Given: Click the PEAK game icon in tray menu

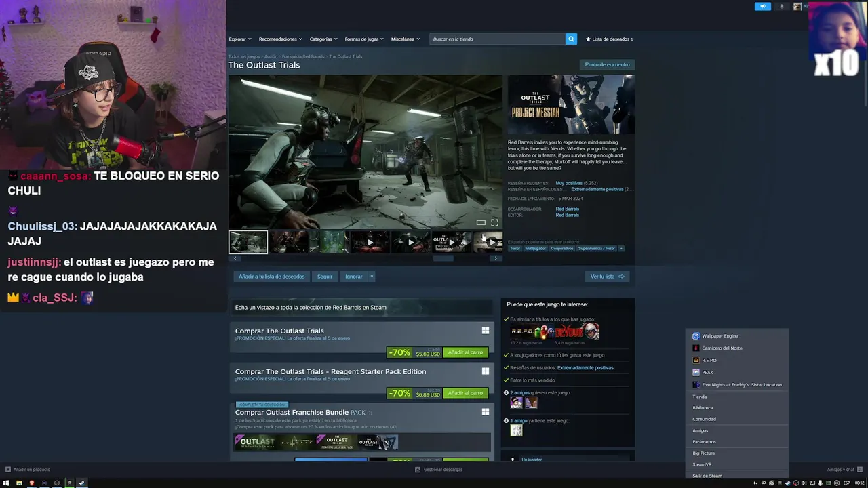Looking at the screenshot, I should pyautogui.click(x=696, y=373).
